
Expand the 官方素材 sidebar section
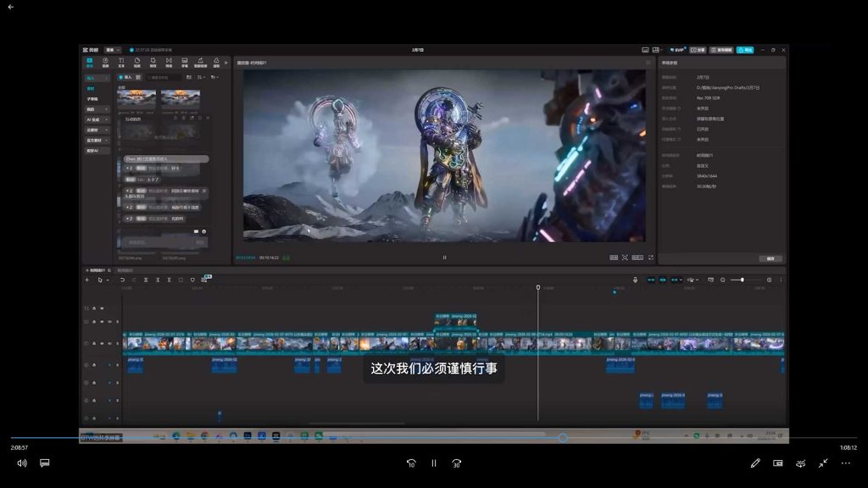pyautogui.click(x=97, y=141)
